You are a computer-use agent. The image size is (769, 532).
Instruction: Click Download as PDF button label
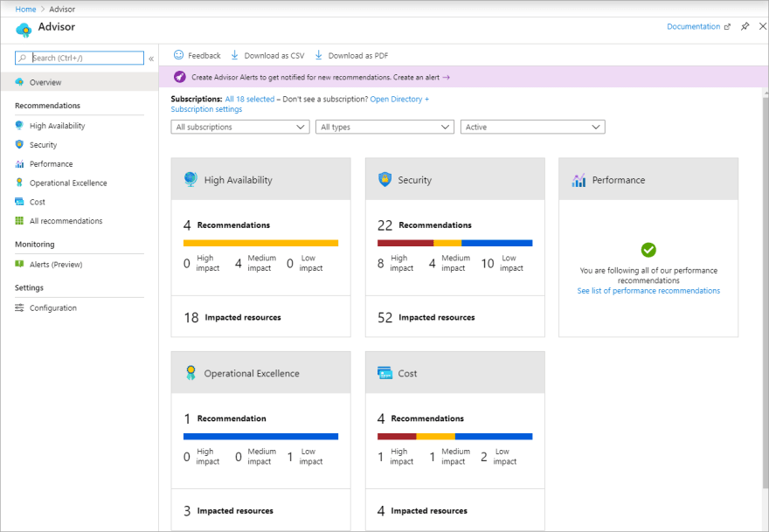tap(358, 55)
